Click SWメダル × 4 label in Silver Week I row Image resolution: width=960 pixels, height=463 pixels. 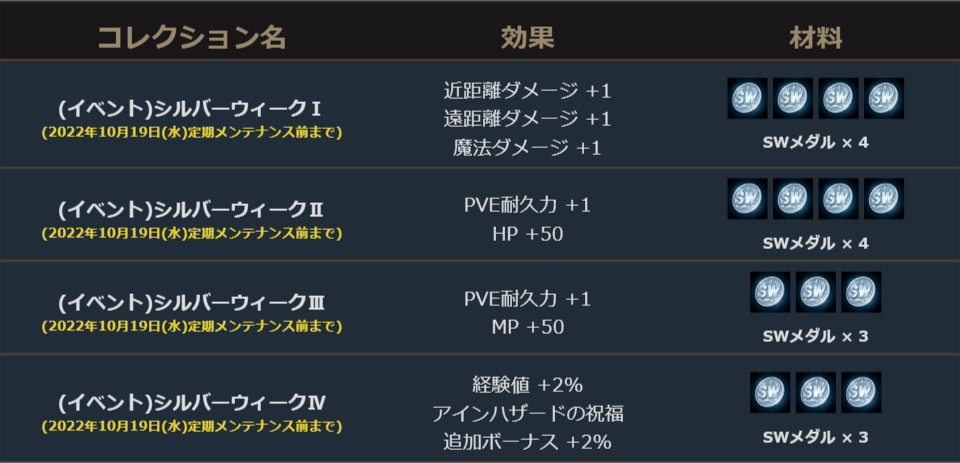[815, 142]
